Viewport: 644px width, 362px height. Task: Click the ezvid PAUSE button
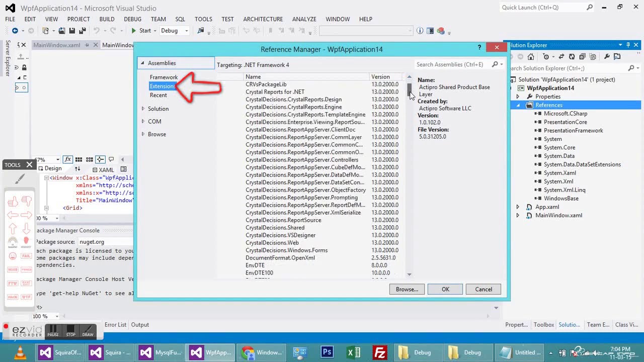coord(53,332)
